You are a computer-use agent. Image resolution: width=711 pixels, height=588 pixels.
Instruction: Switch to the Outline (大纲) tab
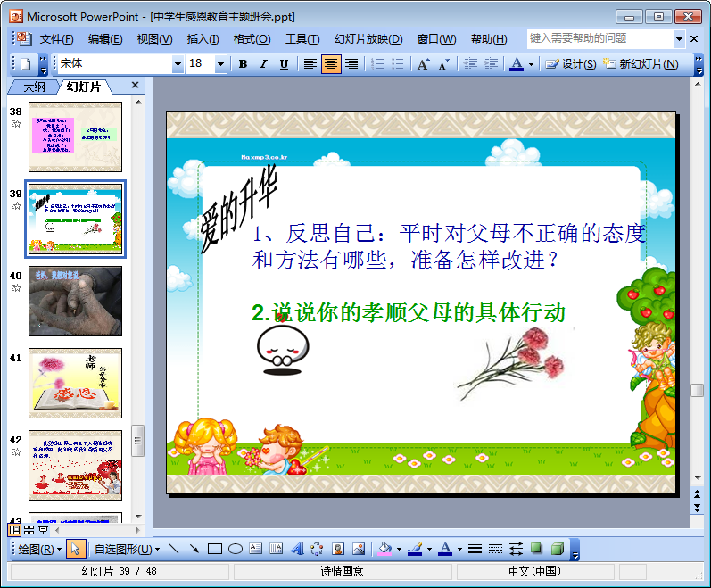35,87
